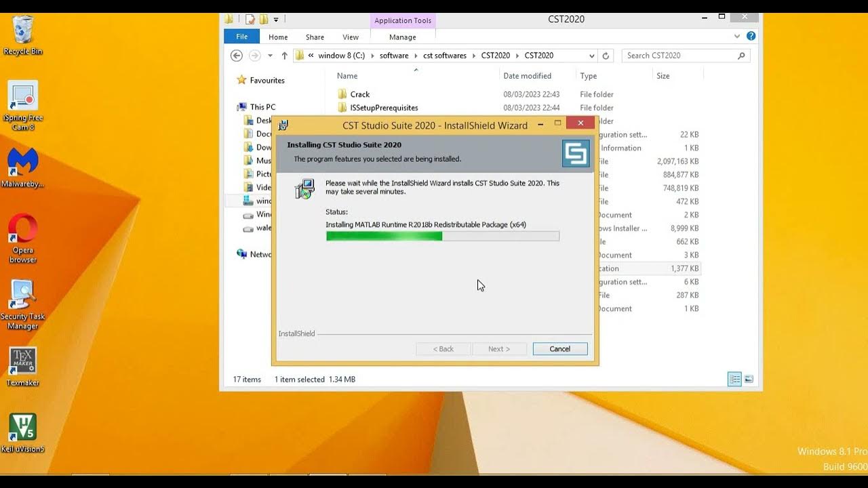This screenshot has width=868, height=488.
Task: Open iSpring Free Cam 8 desktop icon
Action: (x=22, y=105)
